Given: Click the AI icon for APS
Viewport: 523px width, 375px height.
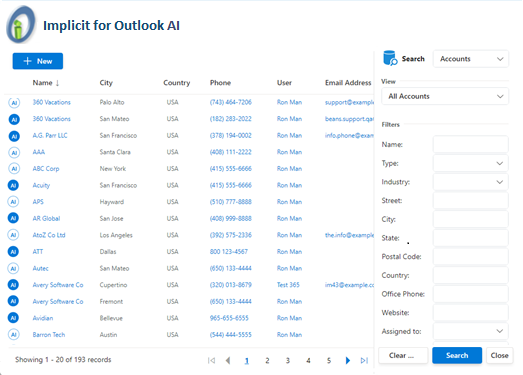Looking at the screenshot, I should (x=13, y=202).
